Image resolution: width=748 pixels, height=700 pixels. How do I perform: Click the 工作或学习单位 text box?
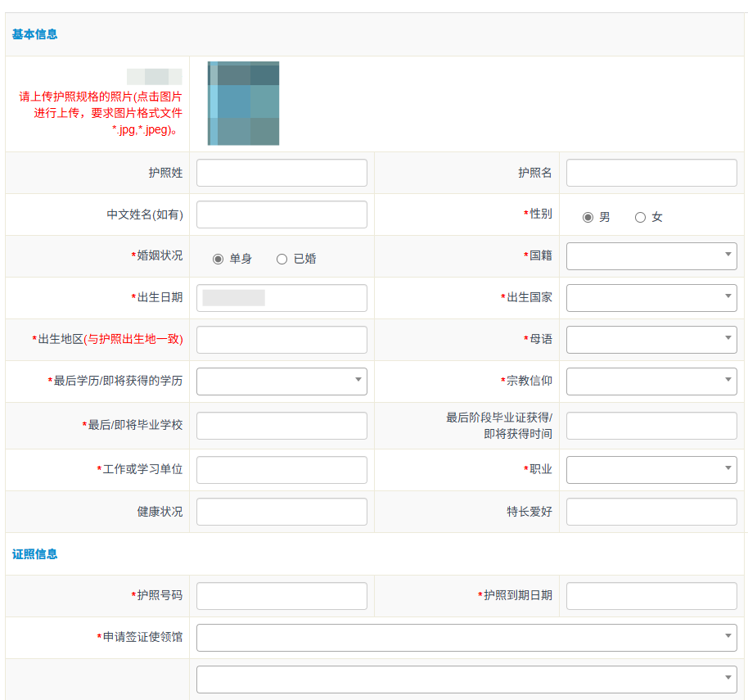coord(282,470)
